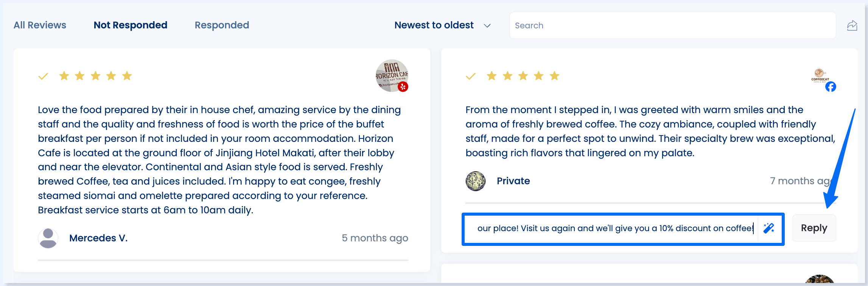Click the Reply button
The width and height of the screenshot is (868, 286).
814,228
